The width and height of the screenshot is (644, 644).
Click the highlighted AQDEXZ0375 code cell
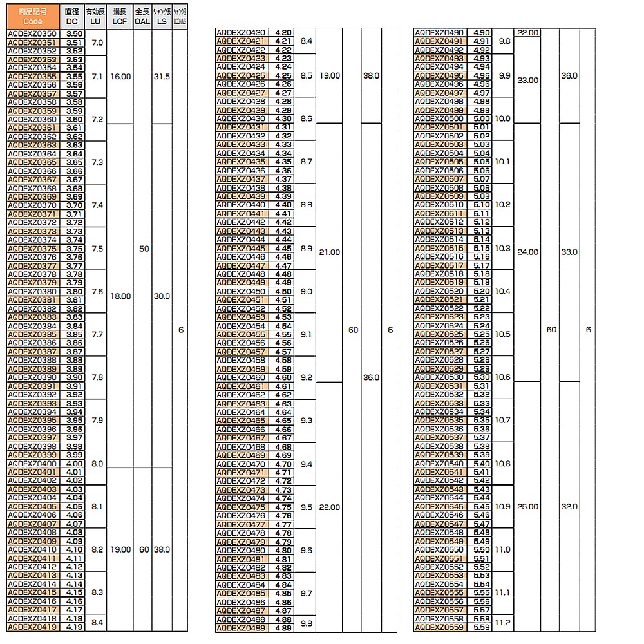point(33,249)
